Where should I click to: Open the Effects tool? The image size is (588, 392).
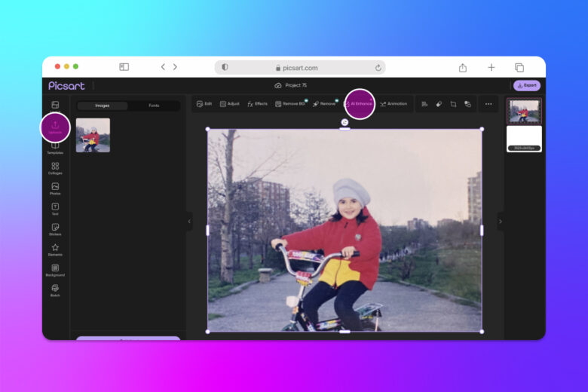pos(257,104)
